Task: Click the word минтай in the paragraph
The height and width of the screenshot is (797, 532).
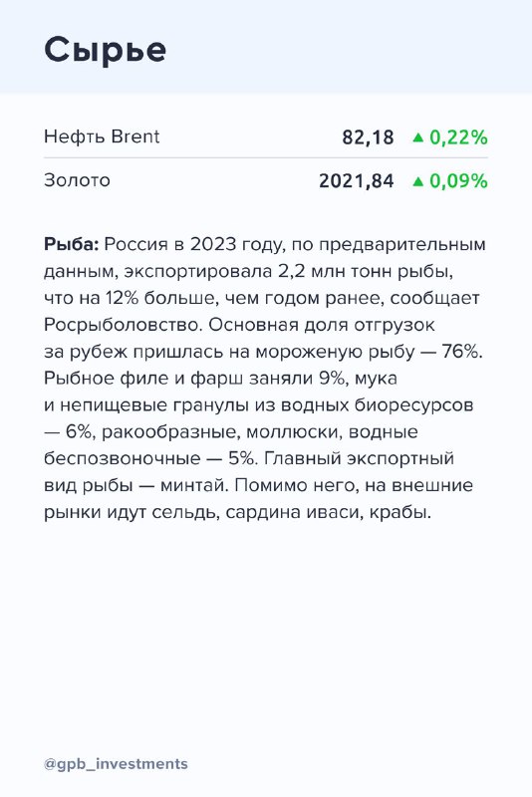Action: coord(194,485)
